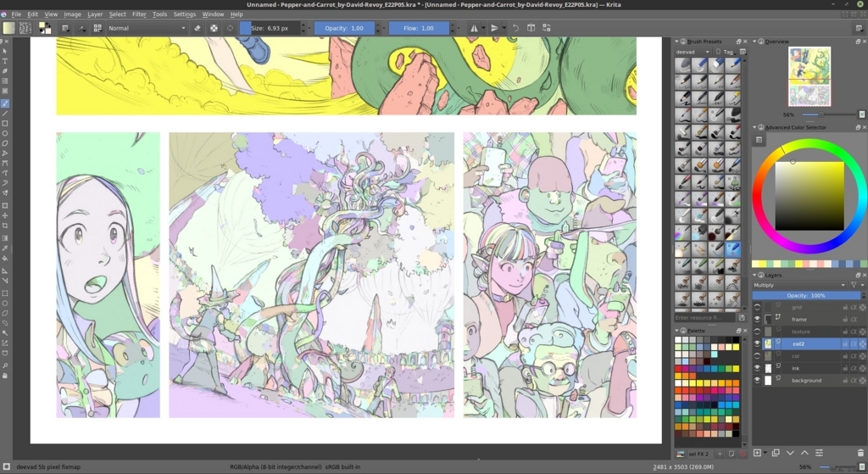This screenshot has height=474, width=868.
Task: Toggle lock on the frame layer
Action: click(x=845, y=320)
